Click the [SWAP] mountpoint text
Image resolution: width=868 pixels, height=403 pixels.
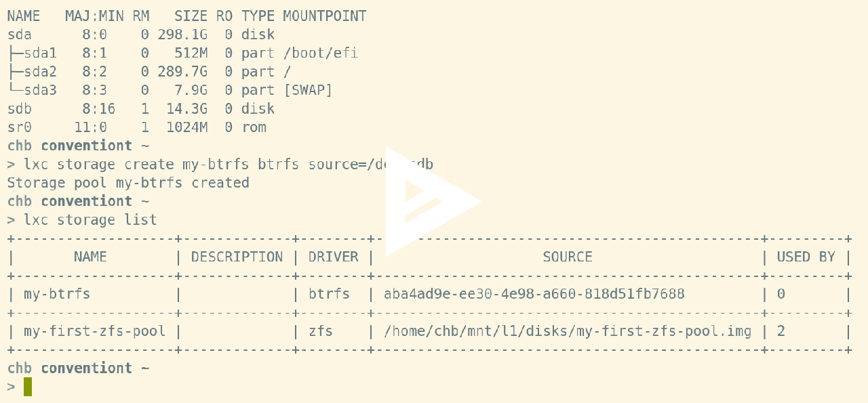tap(308, 90)
